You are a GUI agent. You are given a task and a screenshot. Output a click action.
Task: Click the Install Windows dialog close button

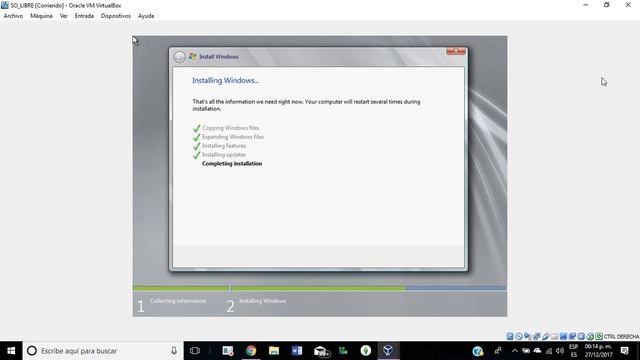pyautogui.click(x=456, y=51)
